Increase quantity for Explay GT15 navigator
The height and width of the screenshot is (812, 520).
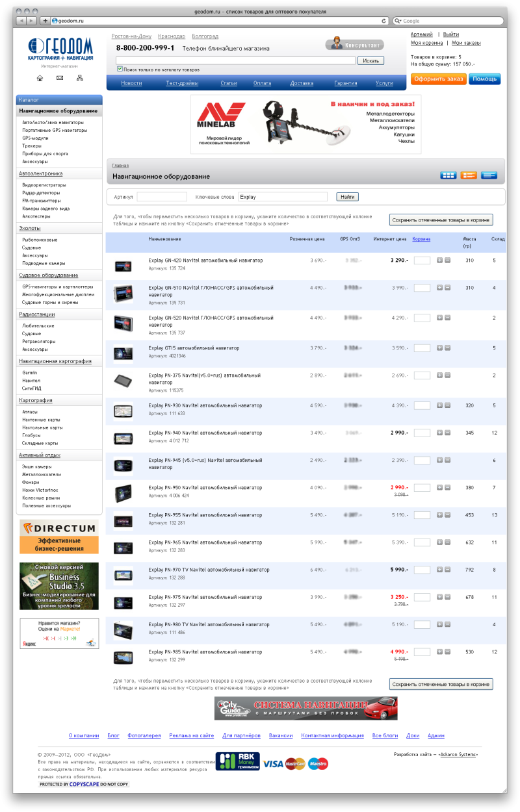coord(439,348)
